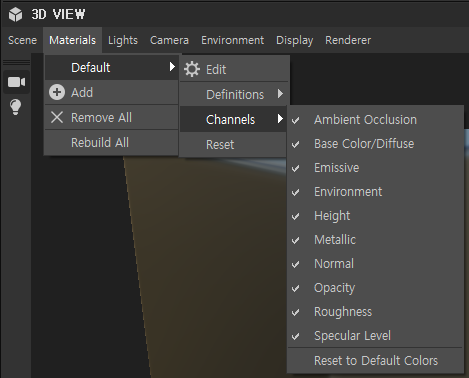Toggle the Roughness channel
Image resolution: width=469 pixels, height=378 pixels.
pyautogui.click(x=375, y=312)
